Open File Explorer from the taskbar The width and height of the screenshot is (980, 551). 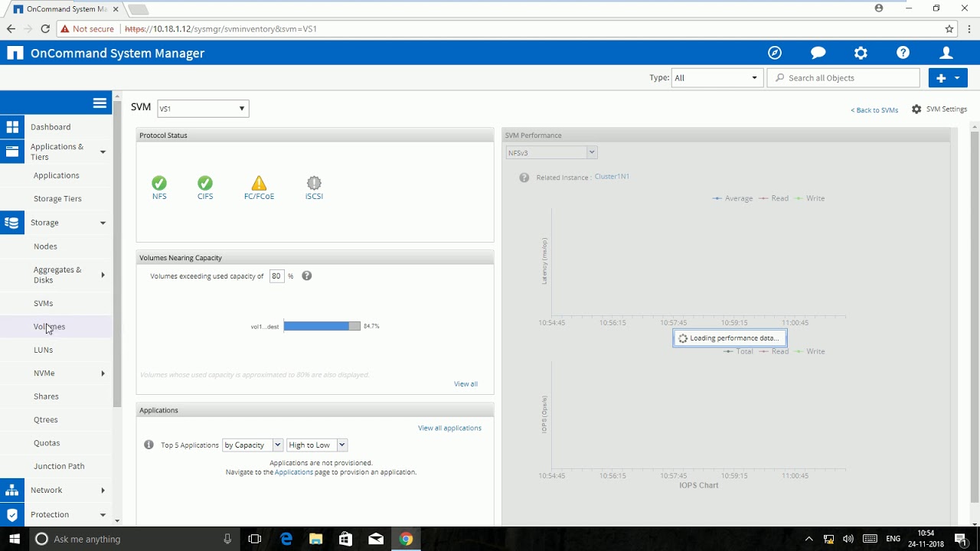pos(315,539)
